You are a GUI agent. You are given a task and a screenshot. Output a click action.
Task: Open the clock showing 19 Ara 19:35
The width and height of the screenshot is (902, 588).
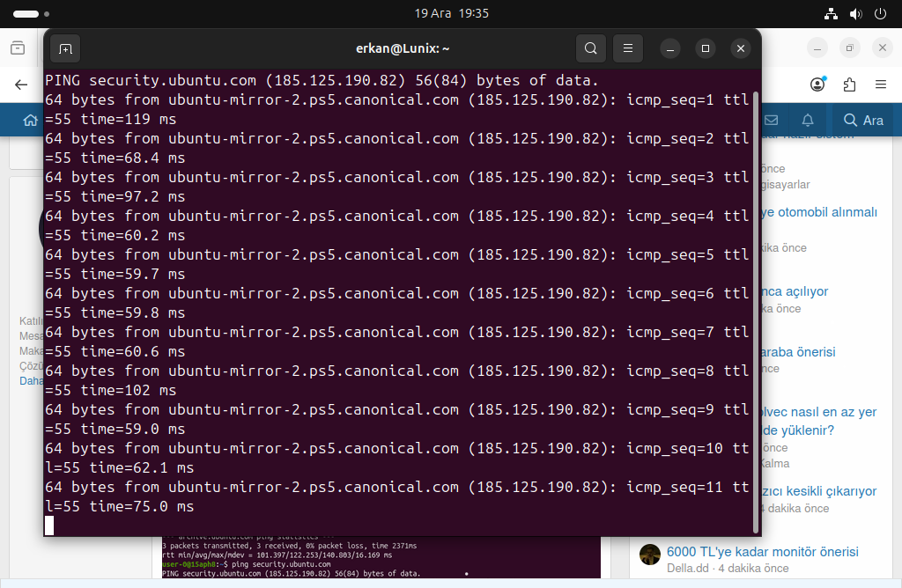(452, 13)
